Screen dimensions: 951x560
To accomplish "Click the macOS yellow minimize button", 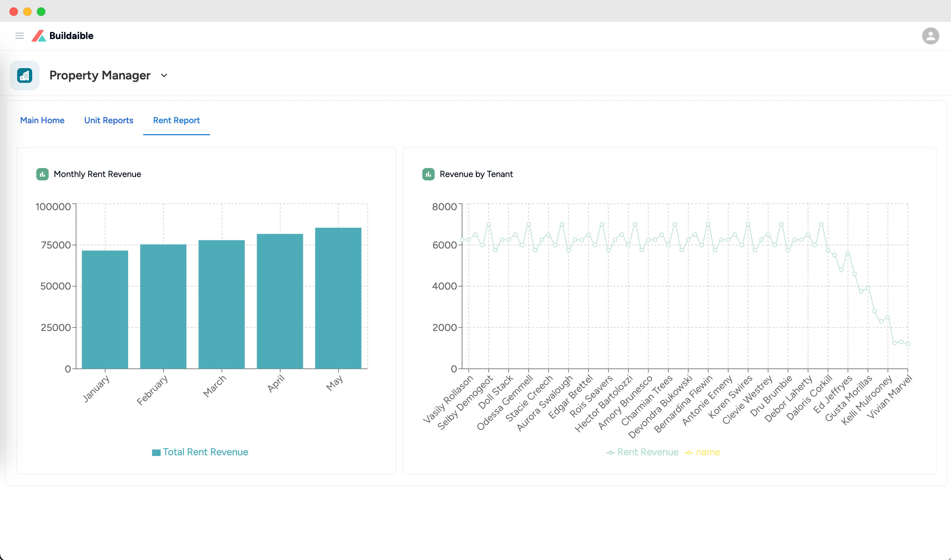I will coord(27,12).
